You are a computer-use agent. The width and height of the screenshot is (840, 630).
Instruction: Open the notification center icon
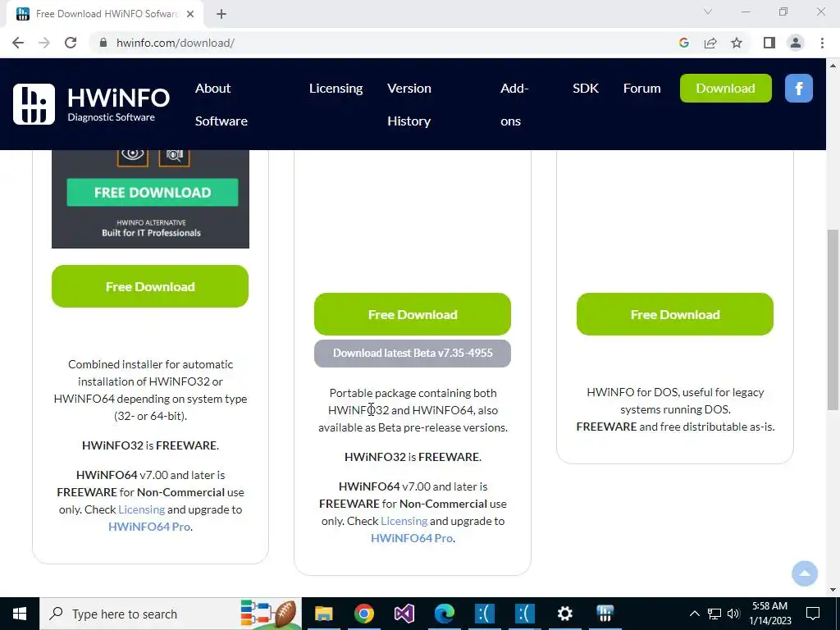pos(813,614)
